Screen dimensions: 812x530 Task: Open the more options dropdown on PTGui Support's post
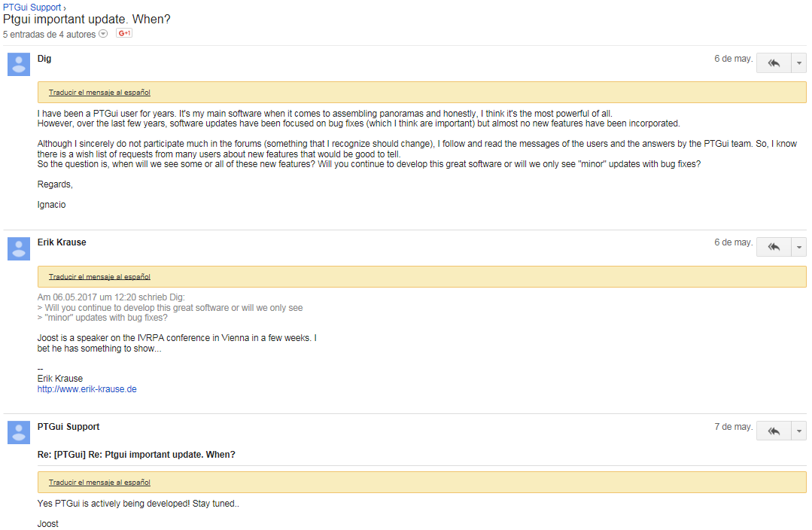pyautogui.click(x=799, y=431)
